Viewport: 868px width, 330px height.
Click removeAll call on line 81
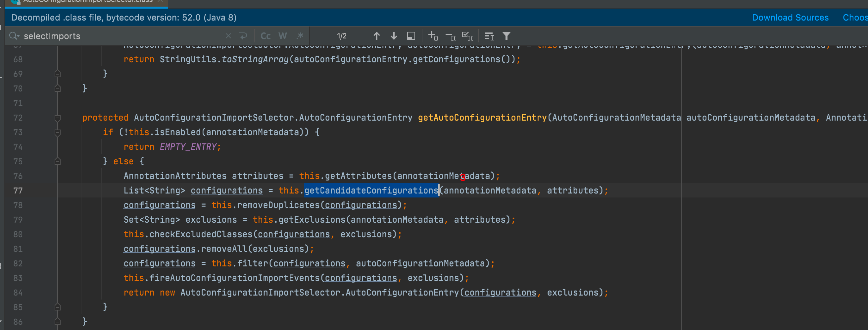coord(224,249)
